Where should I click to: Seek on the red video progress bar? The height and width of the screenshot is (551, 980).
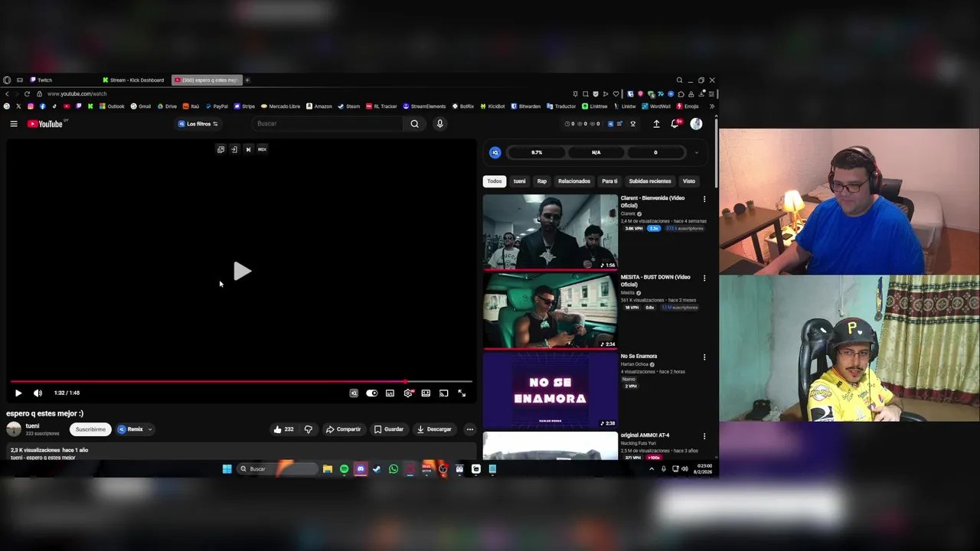[x=241, y=381]
